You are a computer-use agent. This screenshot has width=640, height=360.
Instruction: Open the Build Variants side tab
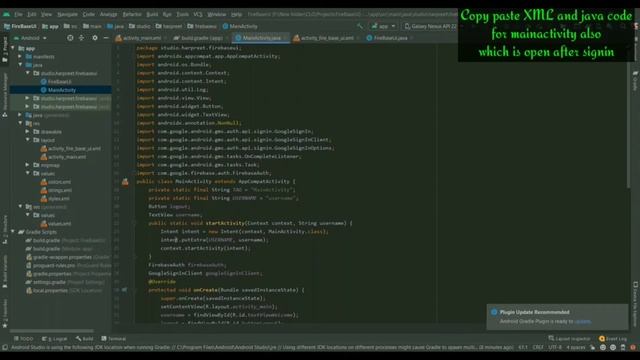tap(4, 271)
